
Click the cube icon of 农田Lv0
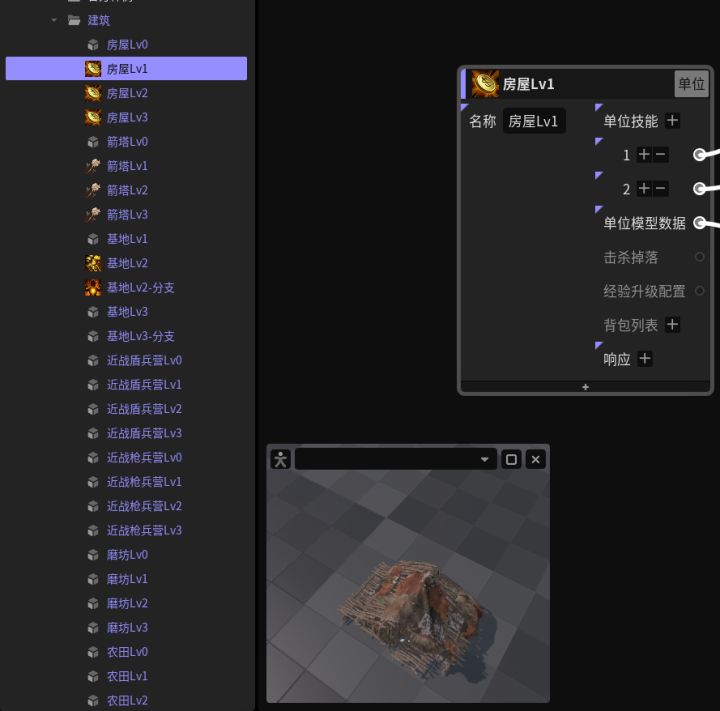(93, 652)
